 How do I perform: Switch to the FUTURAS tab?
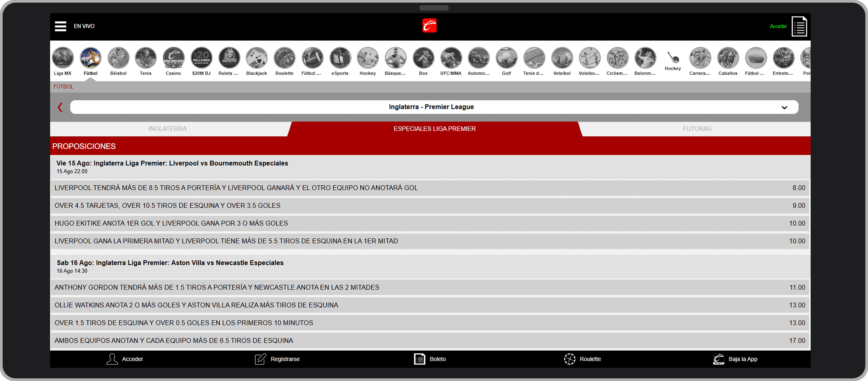click(697, 129)
